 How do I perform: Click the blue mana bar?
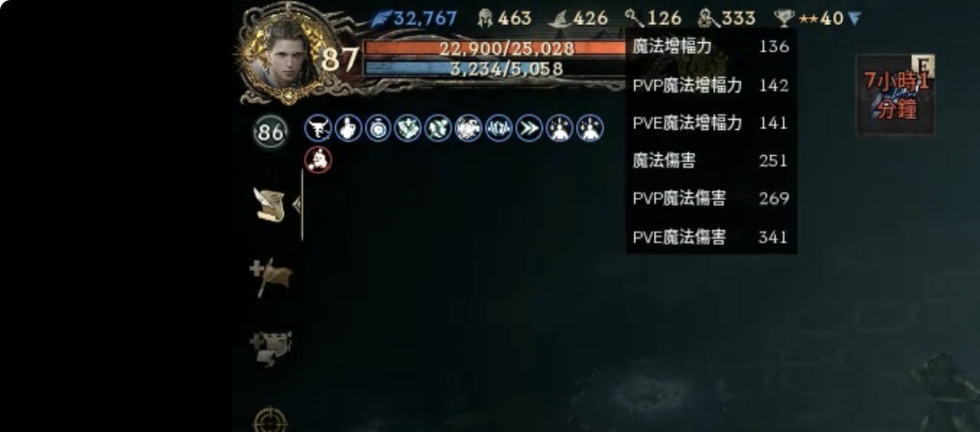click(495, 68)
